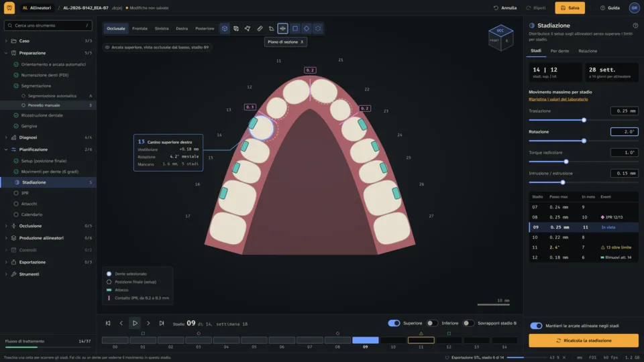Select the Attacchi step radio
Screen dimensions: 644x362
(16, 204)
